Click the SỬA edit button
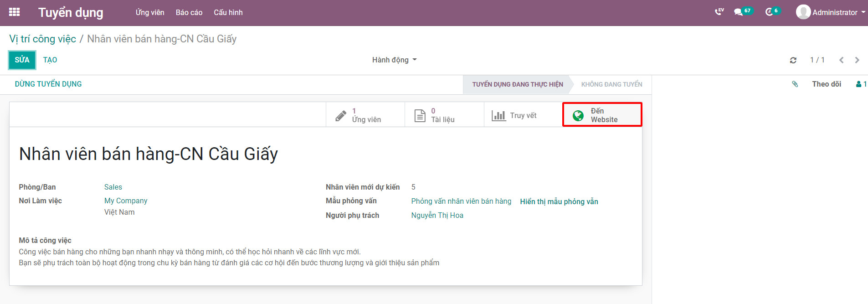Screen dimensions: 868x304 tap(22, 60)
